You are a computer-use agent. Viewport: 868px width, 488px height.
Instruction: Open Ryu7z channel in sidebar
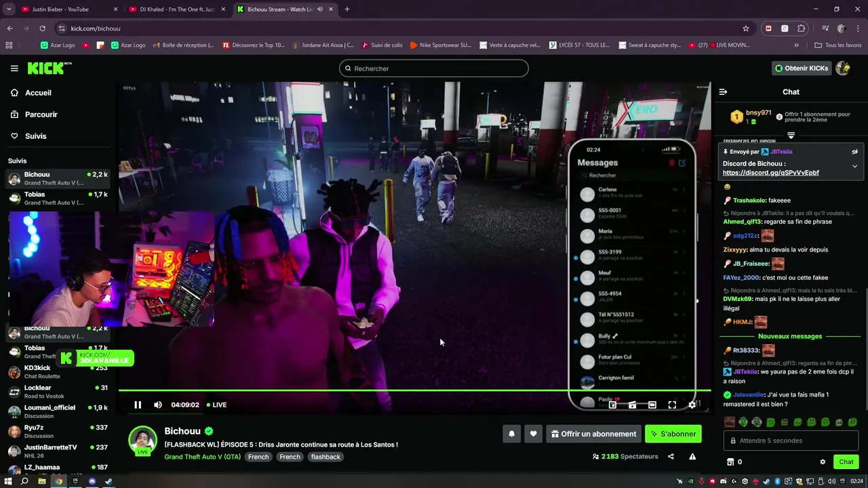click(58, 432)
